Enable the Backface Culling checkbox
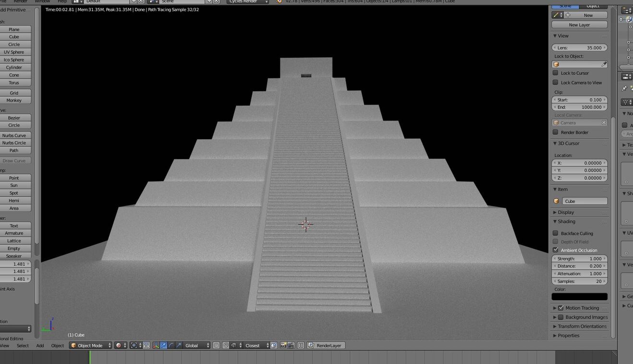This screenshot has width=633, height=364. 556,233
